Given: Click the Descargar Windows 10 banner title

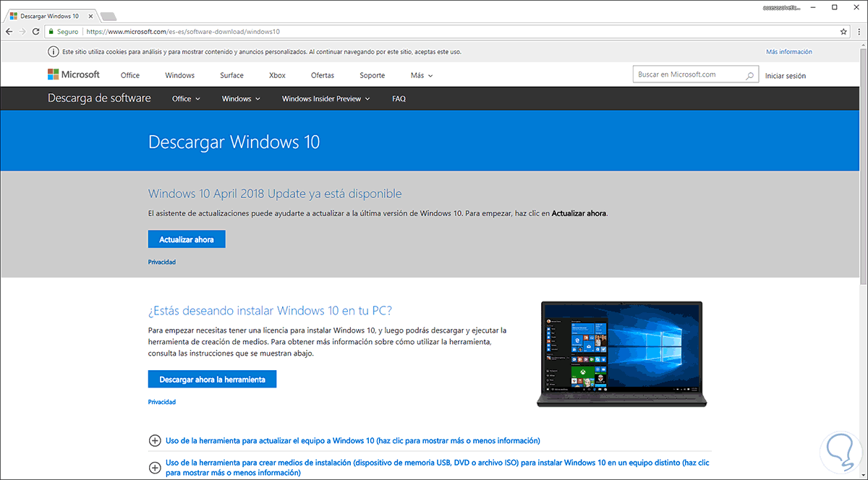Looking at the screenshot, I should pyautogui.click(x=234, y=142).
